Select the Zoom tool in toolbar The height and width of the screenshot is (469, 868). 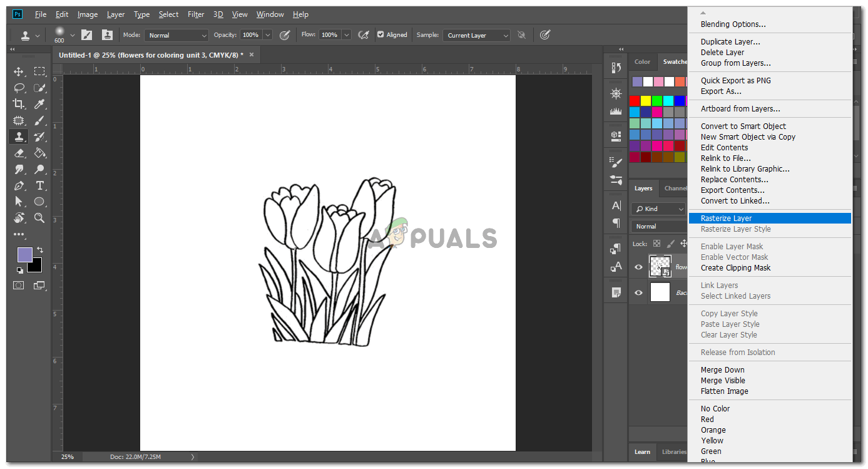pyautogui.click(x=39, y=218)
